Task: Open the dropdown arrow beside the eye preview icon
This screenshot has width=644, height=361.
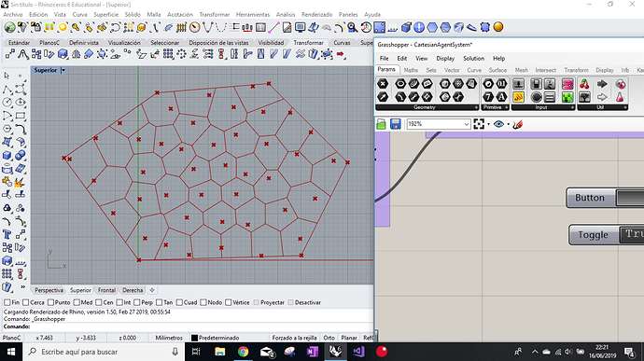Action: point(509,124)
